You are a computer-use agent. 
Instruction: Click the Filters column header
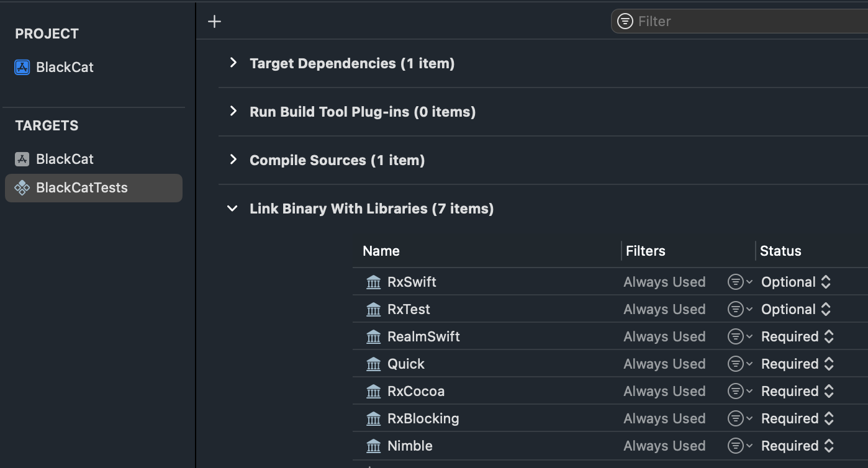pos(645,251)
